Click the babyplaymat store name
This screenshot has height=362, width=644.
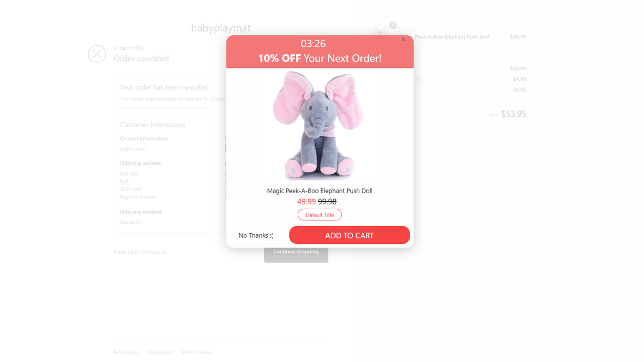pyautogui.click(x=220, y=28)
